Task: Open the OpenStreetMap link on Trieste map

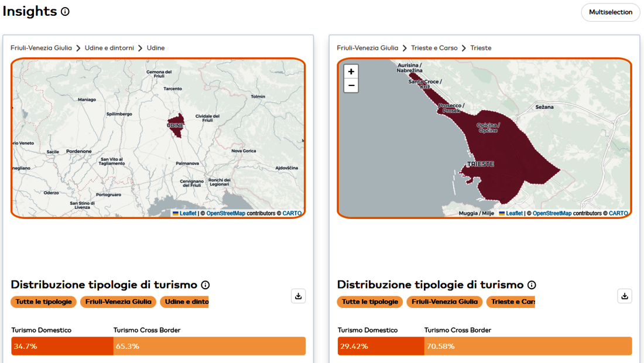Action: pos(551,214)
